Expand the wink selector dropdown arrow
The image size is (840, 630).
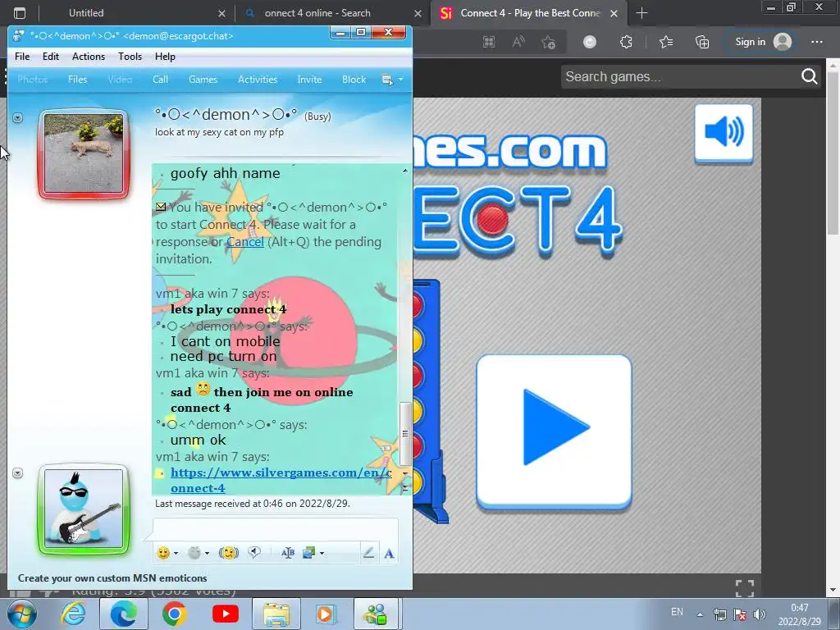coord(207,554)
